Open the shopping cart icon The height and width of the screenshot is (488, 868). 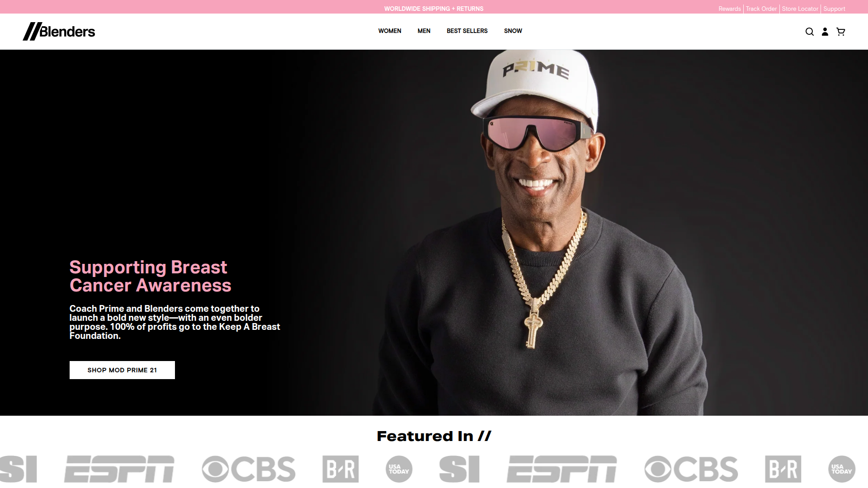coord(840,32)
